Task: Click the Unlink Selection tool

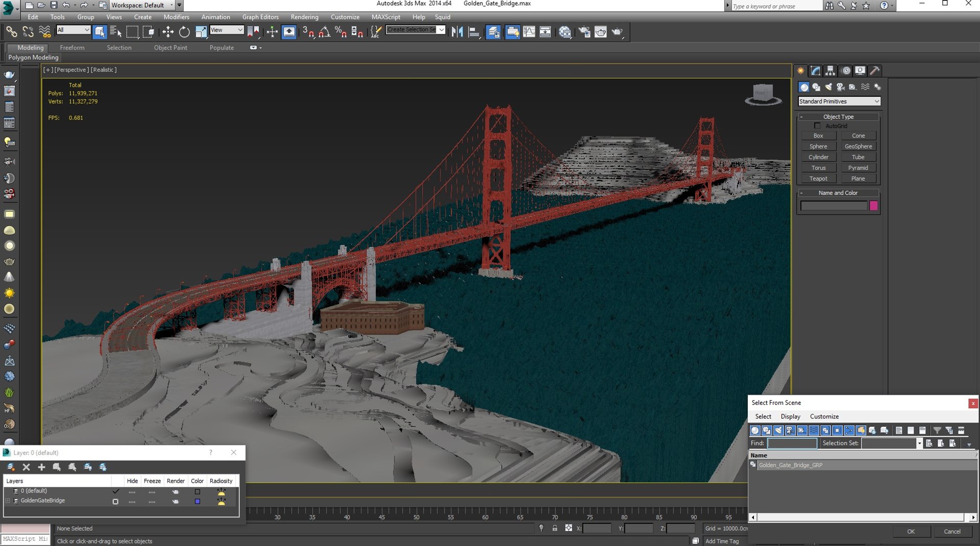Action: point(28,32)
